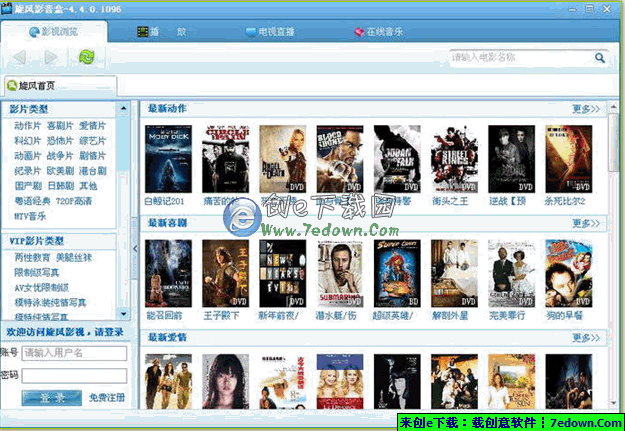Open the 电视直播 tab
Viewport: 625px width, 431px height.
coord(270,32)
